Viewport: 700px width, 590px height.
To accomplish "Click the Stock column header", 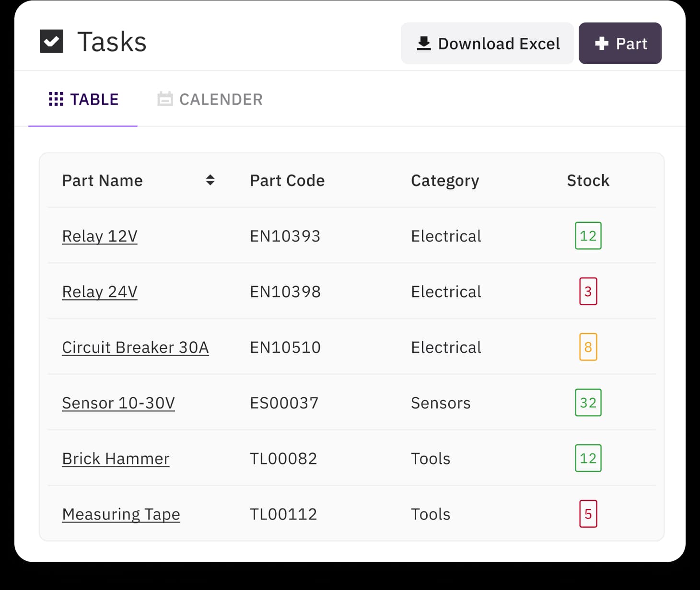I will (x=588, y=181).
